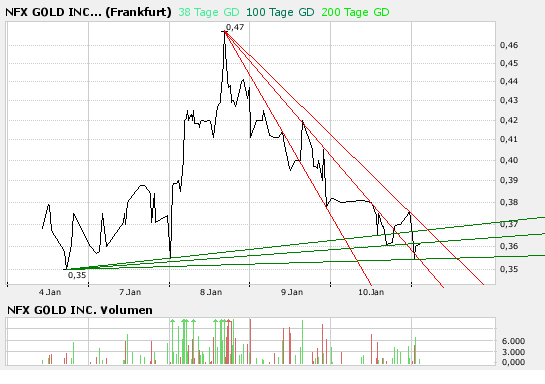Click the '0,35' y-axis value
This screenshot has width=545, height=384.
[509, 269]
